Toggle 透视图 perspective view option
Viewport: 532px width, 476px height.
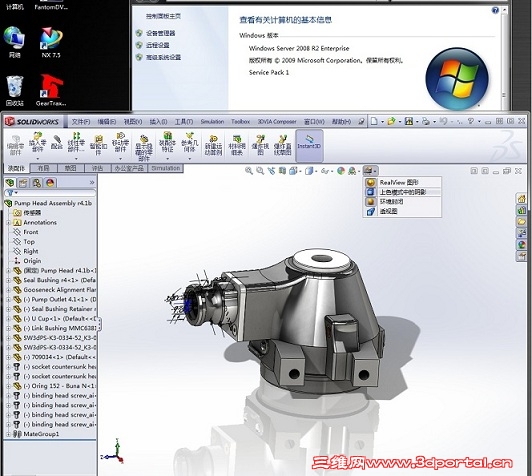(402, 211)
